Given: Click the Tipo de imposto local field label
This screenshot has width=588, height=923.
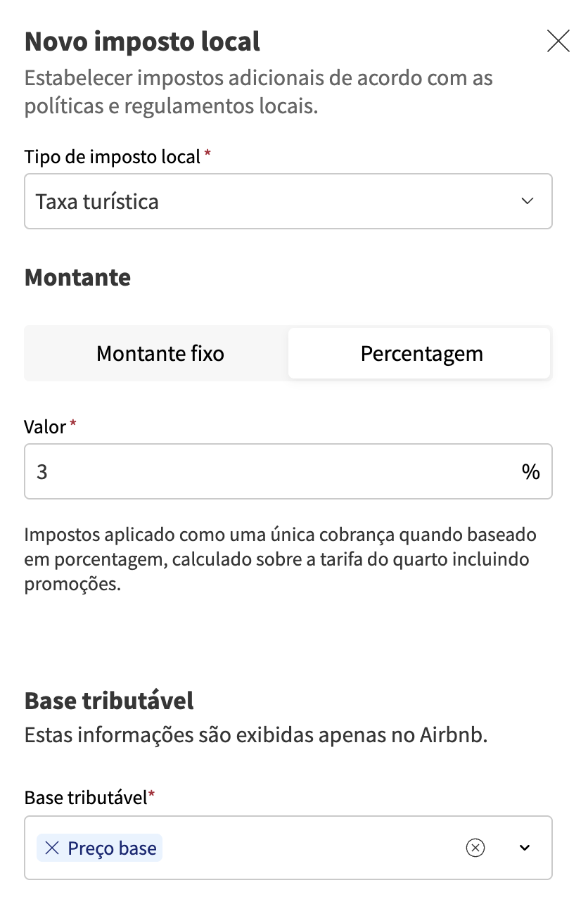Looking at the screenshot, I should click(x=113, y=157).
